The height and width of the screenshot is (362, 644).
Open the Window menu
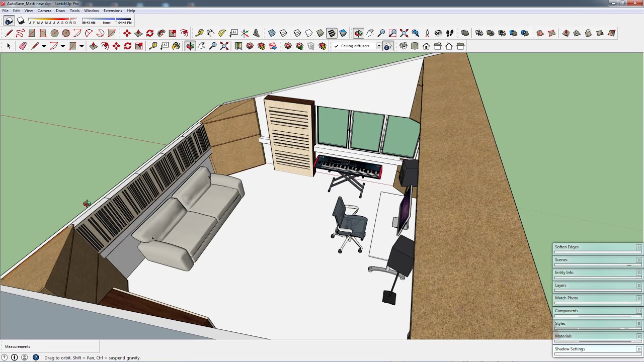pyautogui.click(x=92, y=11)
